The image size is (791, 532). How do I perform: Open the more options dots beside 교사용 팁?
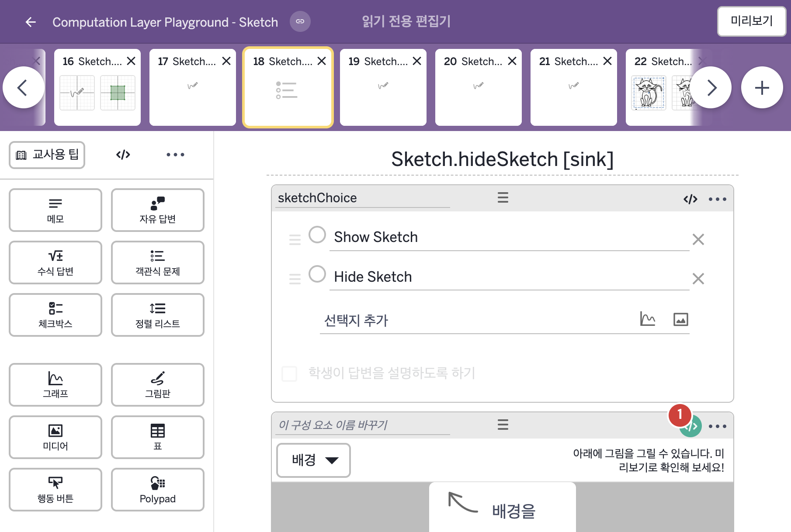(175, 155)
